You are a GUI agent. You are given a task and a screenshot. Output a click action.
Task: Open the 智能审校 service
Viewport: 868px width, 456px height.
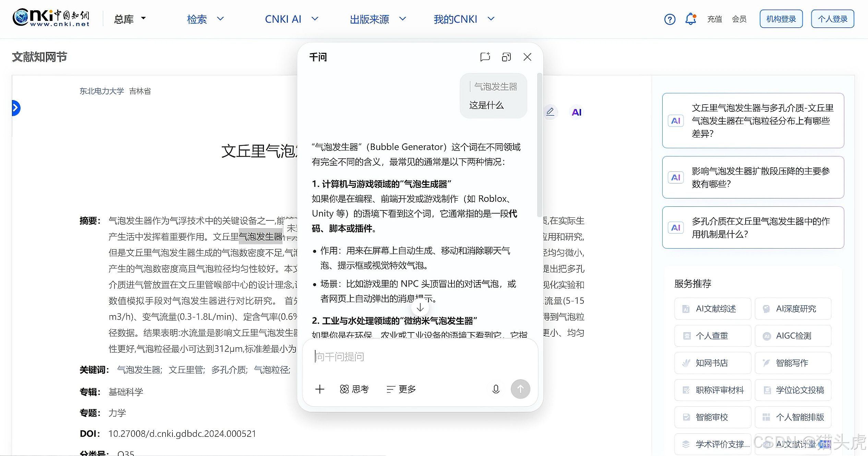click(x=713, y=417)
